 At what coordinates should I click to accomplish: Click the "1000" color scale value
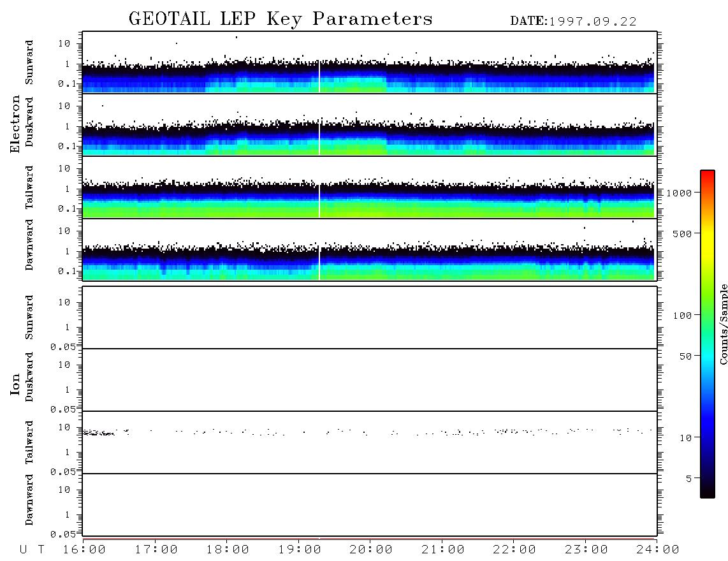pos(679,193)
